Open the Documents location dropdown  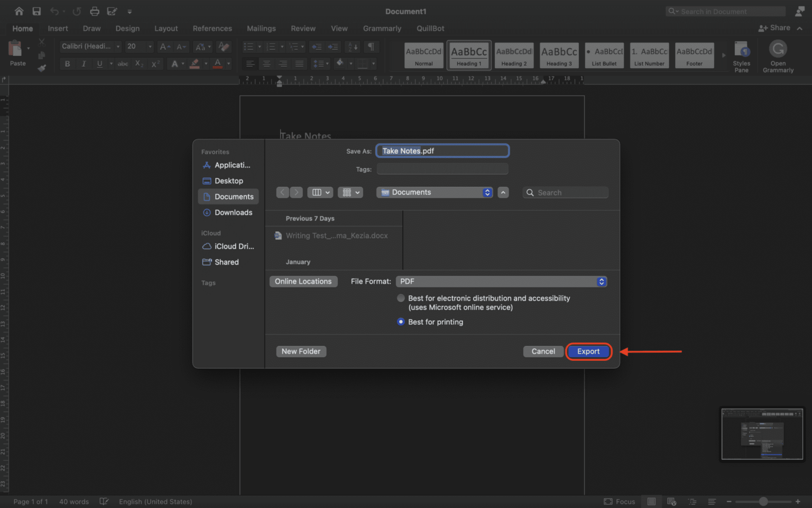click(487, 192)
